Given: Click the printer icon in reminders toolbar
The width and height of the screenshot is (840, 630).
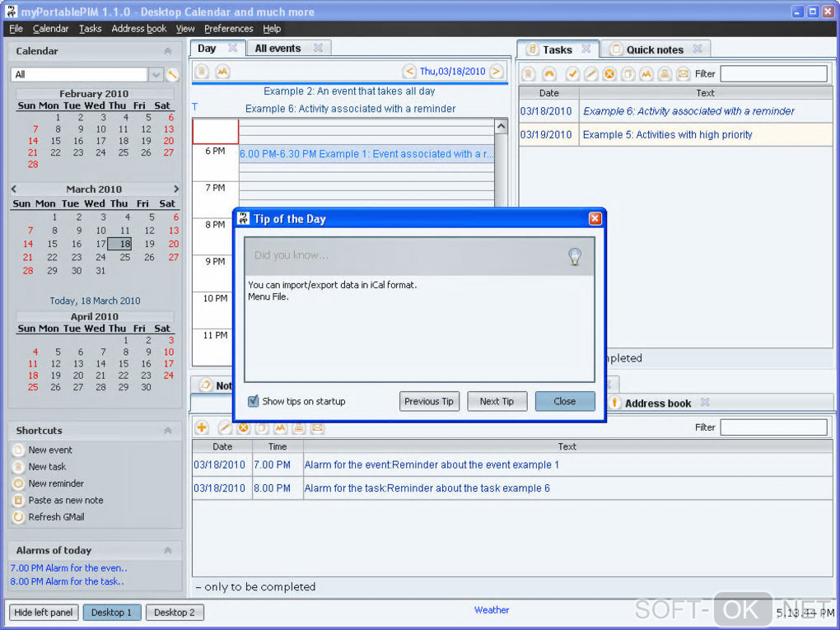Looking at the screenshot, I should pos(299,427).
